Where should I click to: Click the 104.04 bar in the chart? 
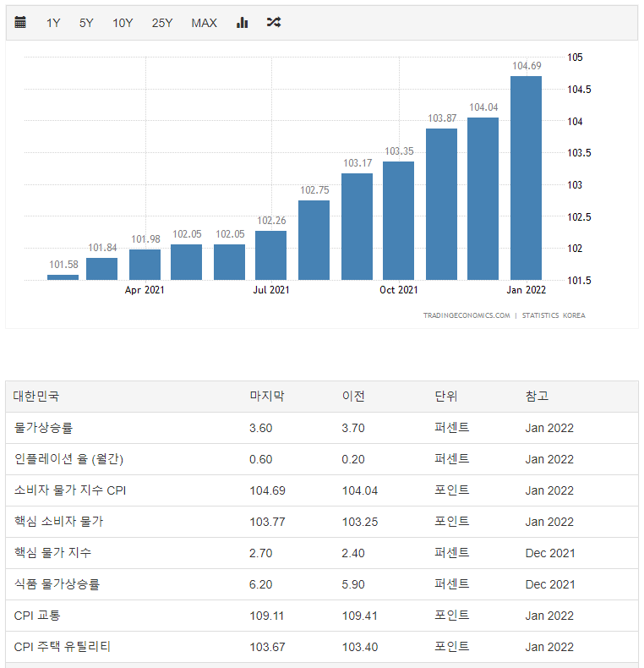pos(483,199)
